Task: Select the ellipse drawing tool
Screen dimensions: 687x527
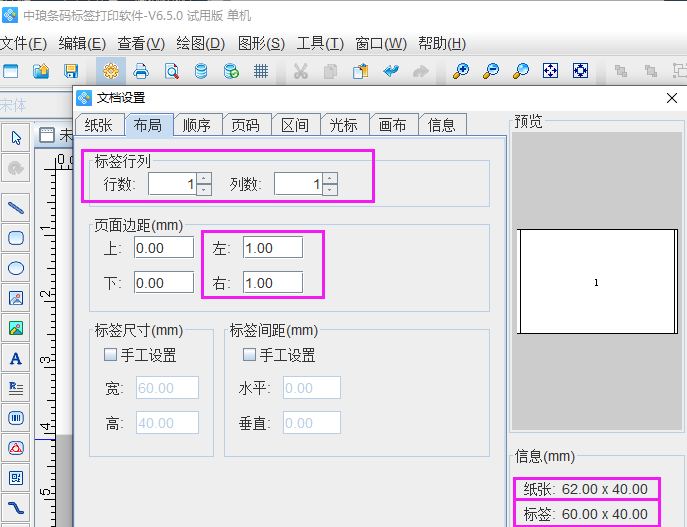Action: pos(16,268)
